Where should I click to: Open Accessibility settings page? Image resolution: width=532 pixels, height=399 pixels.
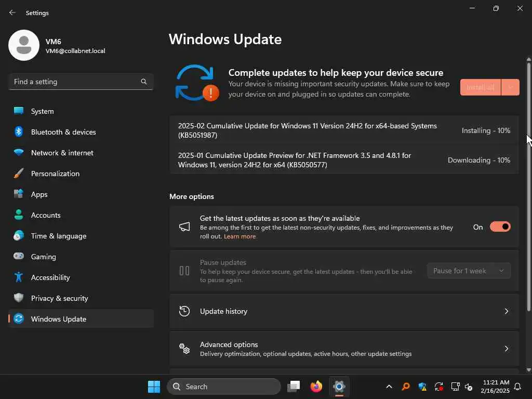tap(81, 277)
